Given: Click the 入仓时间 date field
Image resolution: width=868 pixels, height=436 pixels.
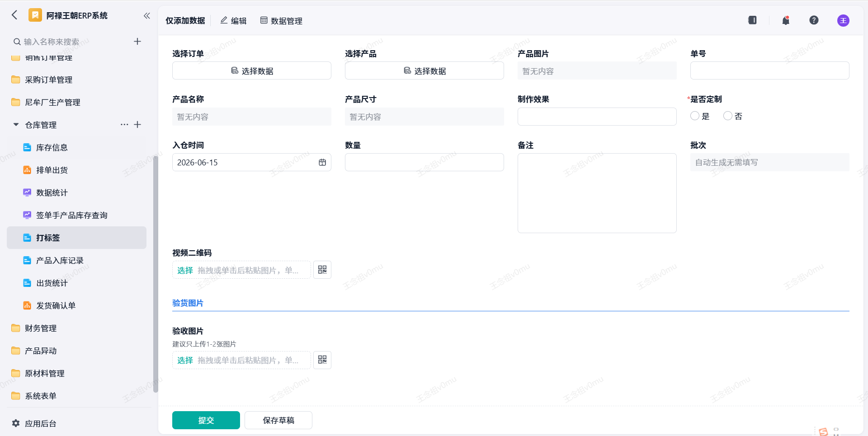Looking at the screenshot, I should pyautogui.click(x=252, y=162).
